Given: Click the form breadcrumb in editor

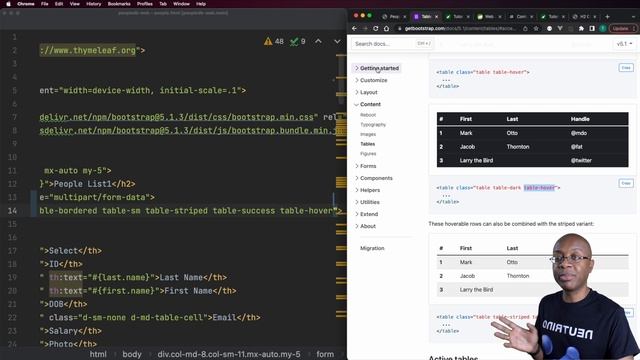Looking at the screenshot, I should pyautogui.click(x=325, y=354).
